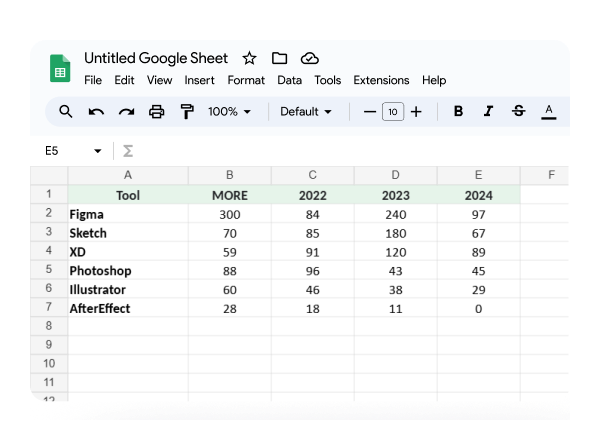The image size is (600, 440).
Task: Click the undo arrow icon
Action: click(x=96, y=112)
